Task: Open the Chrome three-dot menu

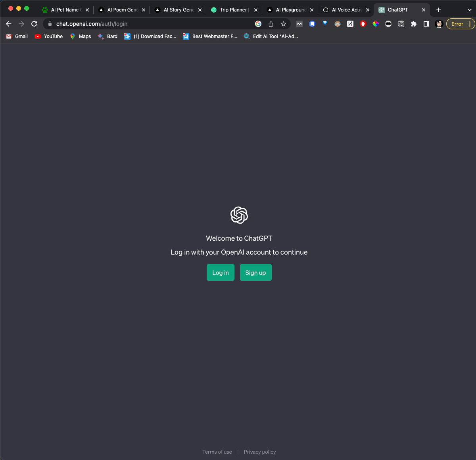Action: tap(470, 24)
